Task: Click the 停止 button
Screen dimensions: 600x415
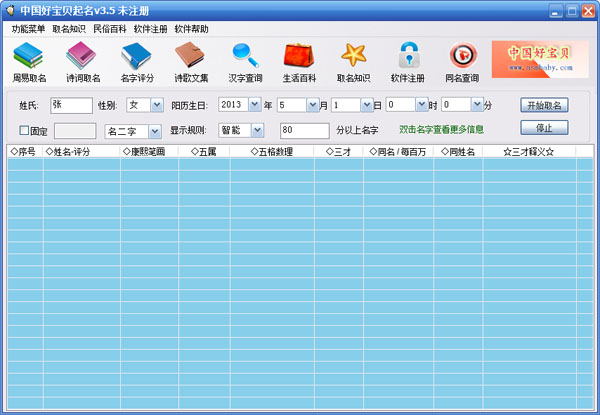Action: point(544,128)
